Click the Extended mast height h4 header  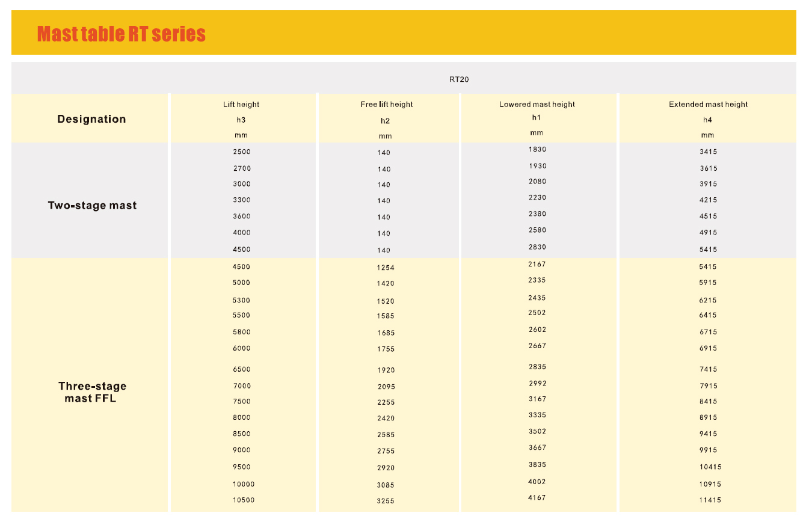point(709,120)
